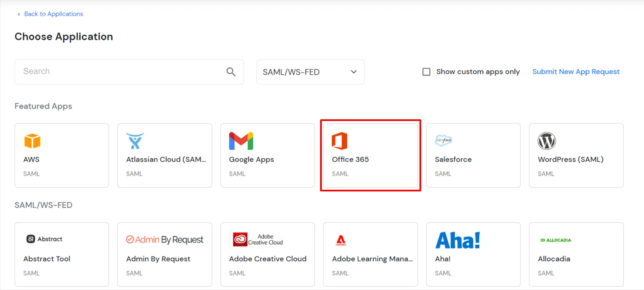Select the Adobe Learning Mana... name text
Image resolution: width=644 pixels, height=290 pixels.
click(372, 259)
